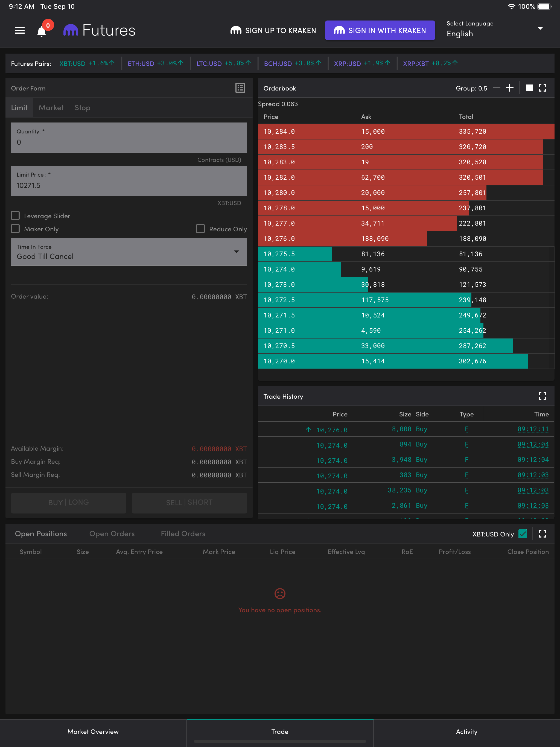Uncheck the XBT:USD Only checkbox
Image resolution: width=560 pixels, height=747 pixels.
coord(523,533)
